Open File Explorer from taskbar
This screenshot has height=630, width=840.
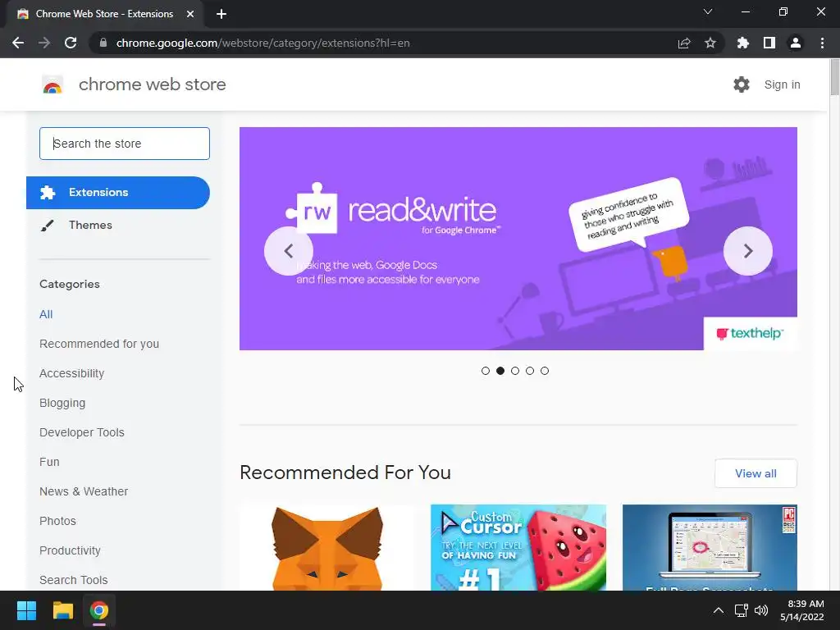[62, 610]
